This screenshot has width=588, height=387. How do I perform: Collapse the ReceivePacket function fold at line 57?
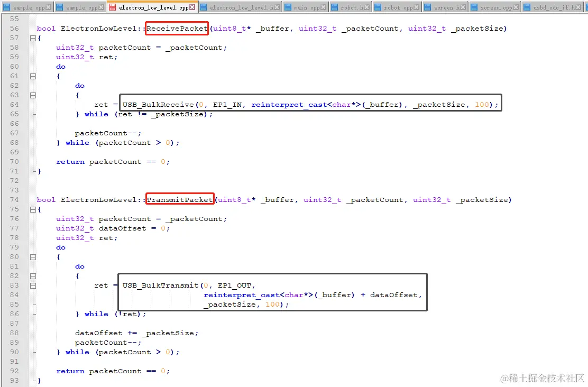click(33, 38)
